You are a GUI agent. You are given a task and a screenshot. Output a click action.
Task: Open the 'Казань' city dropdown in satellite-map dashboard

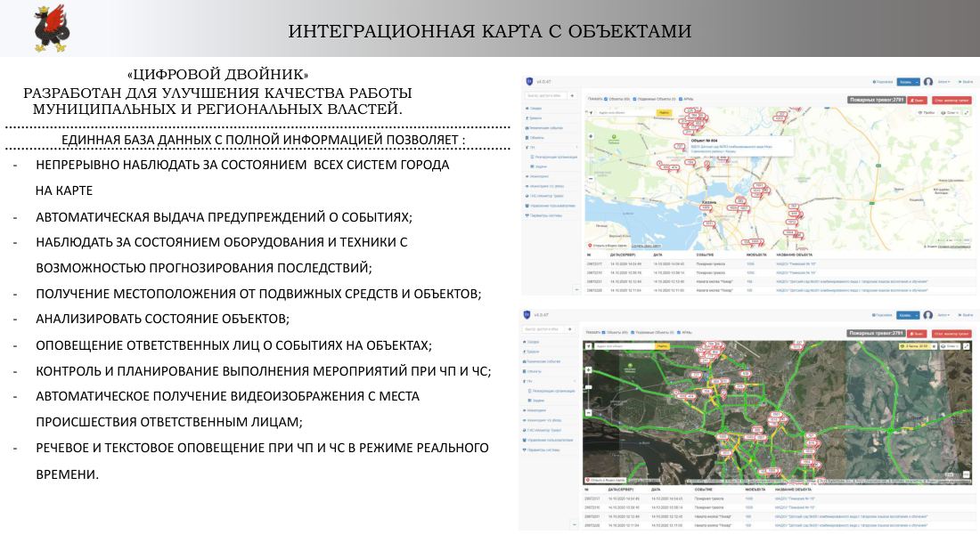(908, 315)
